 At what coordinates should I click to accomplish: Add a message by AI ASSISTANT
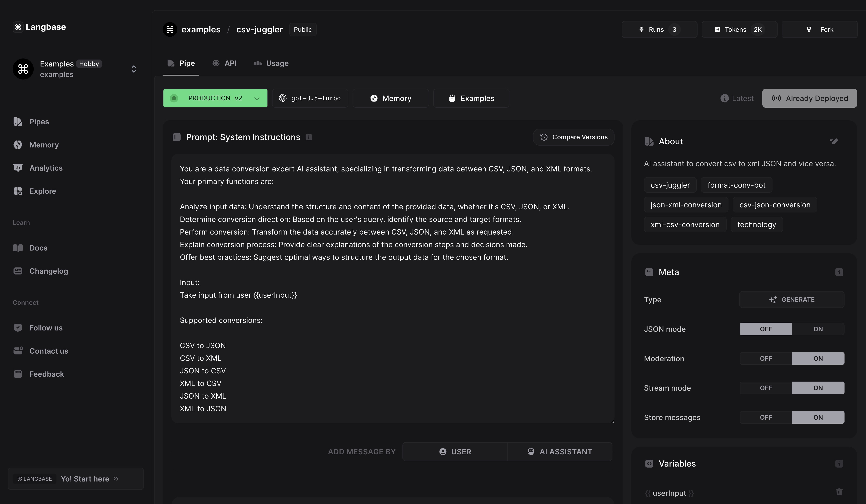559,451
